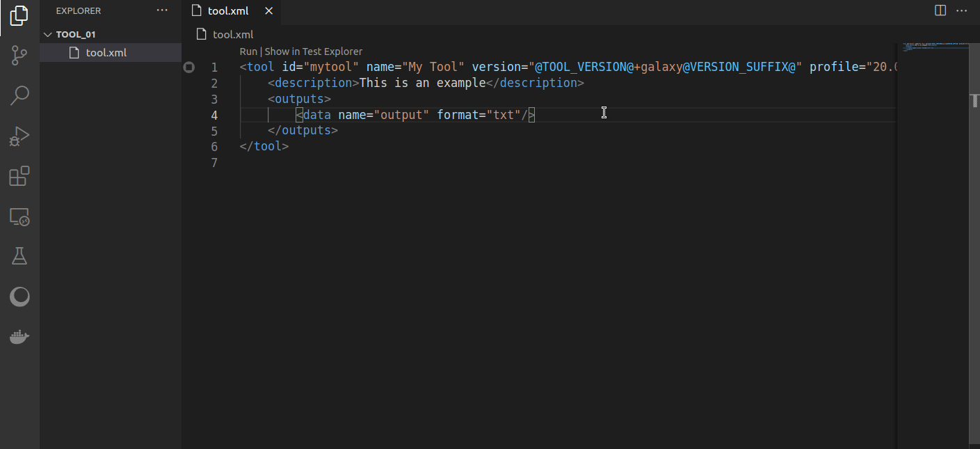Viewport: 980px width, 449px height.
Task: Open the Extensions view
Action: pyautogui.click(x=19, y=176)
